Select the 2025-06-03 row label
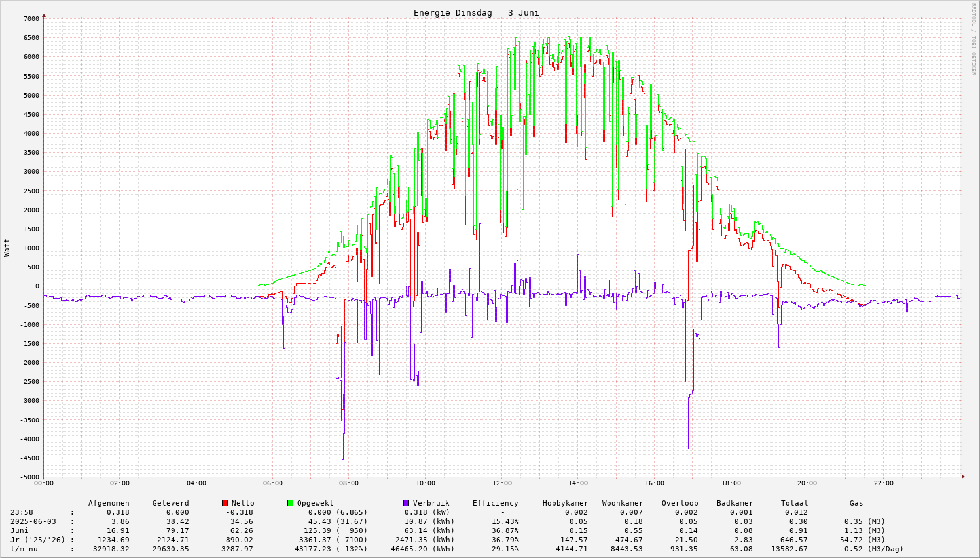Screen dimensions: 980x558 [x=33, y=521]
